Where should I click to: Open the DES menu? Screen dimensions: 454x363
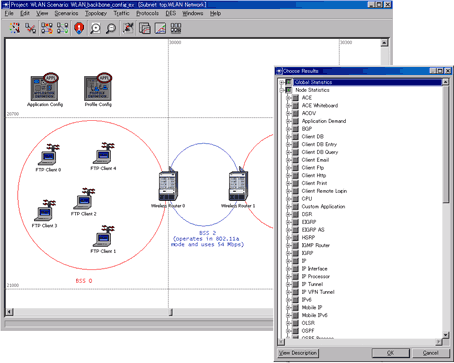pos(171,13)
